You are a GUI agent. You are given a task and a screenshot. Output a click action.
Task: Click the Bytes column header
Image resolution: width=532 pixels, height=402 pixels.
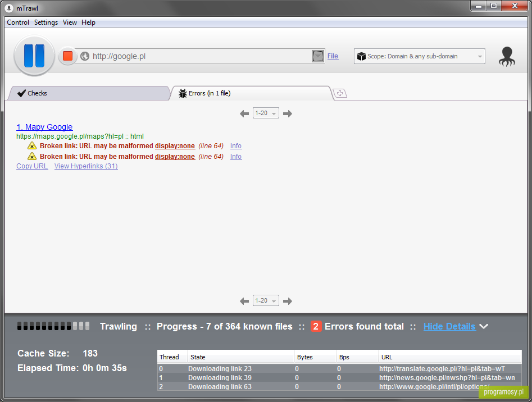coord(315,357)
